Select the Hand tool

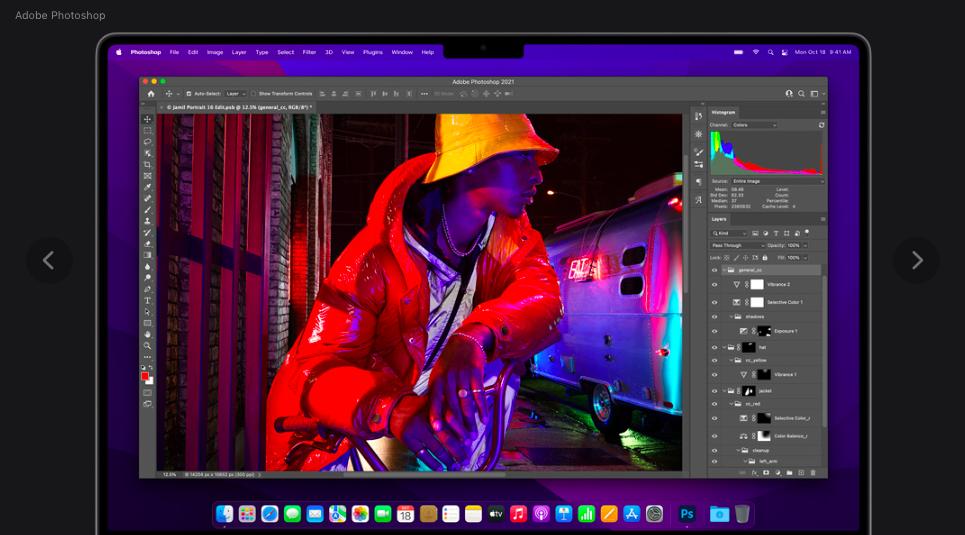point(147,334)
